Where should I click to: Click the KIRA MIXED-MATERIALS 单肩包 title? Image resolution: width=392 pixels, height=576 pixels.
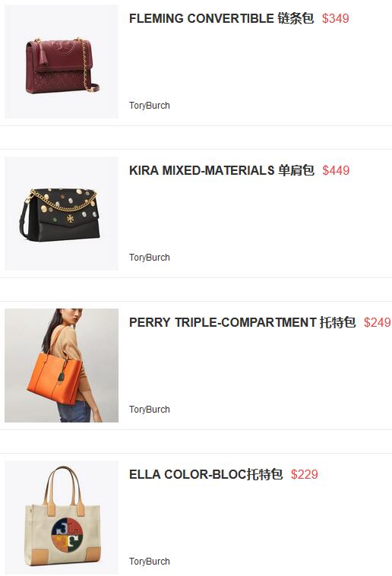222,170
